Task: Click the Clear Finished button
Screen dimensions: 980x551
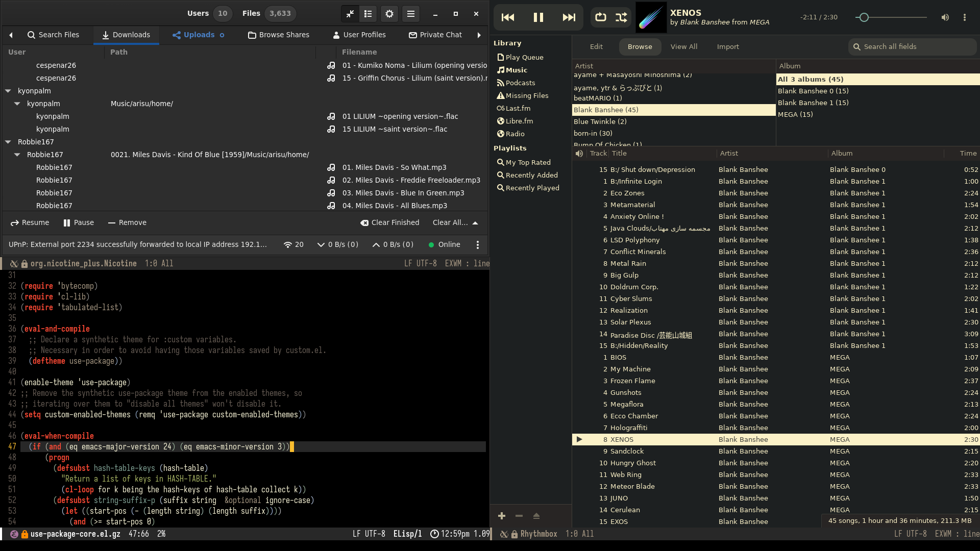Action: (x=389, y=223)
